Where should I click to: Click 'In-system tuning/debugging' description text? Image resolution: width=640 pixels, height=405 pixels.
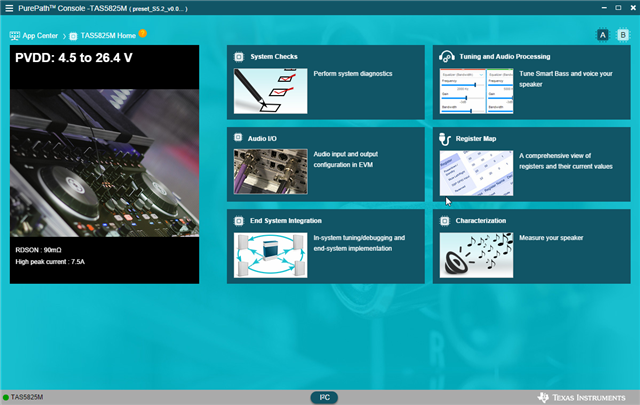coord(359,243)
